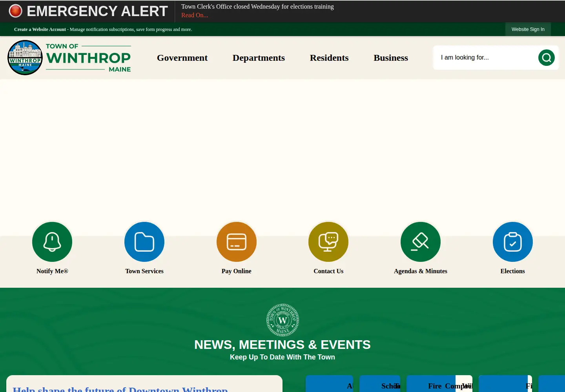Click the 'I am looking for...' search field

tap(486, 58)
